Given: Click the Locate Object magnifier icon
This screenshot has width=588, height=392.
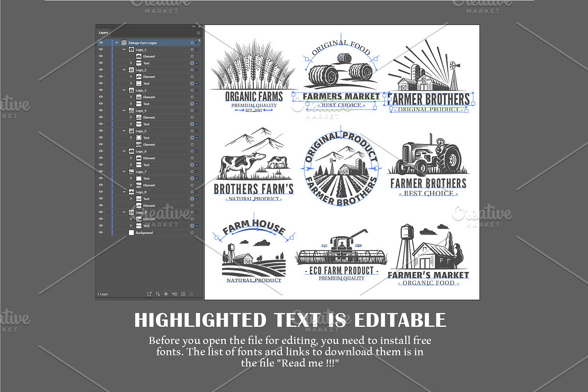Looking at the screenshot, I should tap(158, 294).
